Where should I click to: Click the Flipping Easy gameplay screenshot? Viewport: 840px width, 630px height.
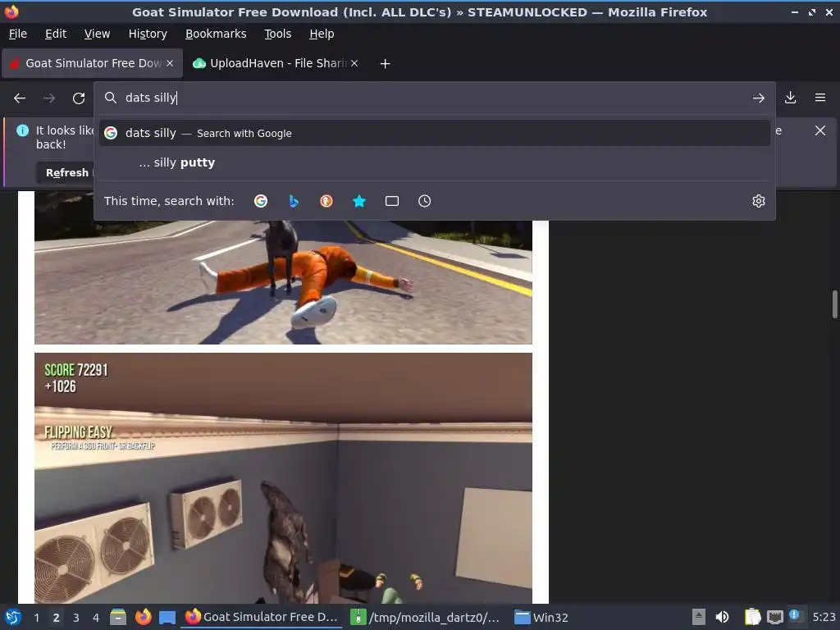283,478
